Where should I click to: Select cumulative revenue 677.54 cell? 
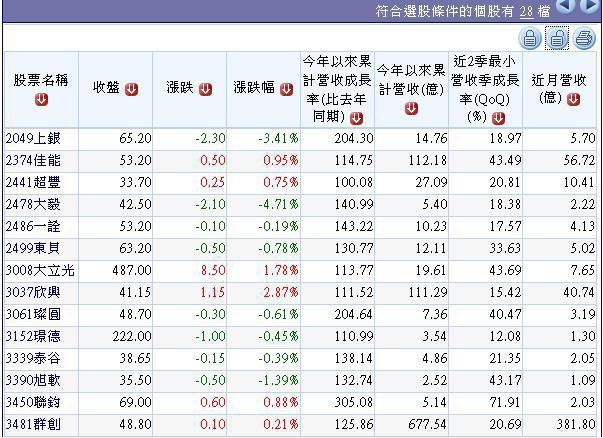tap(411, 425)
